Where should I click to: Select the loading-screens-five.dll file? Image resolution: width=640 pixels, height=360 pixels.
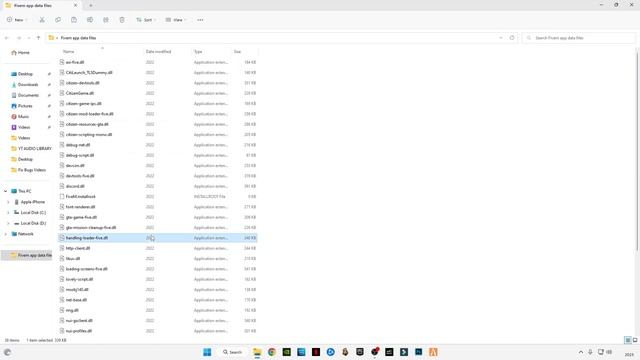86,269
